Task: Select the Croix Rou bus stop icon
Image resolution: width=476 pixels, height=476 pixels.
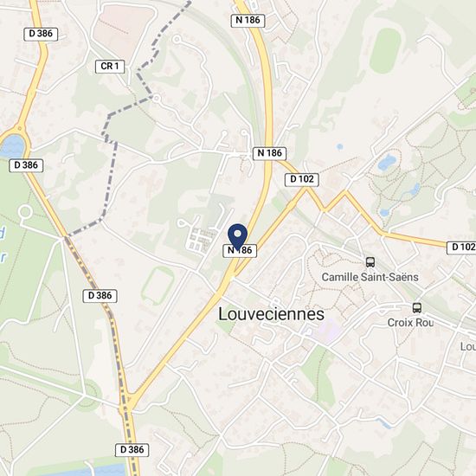Action: point(417,308)
